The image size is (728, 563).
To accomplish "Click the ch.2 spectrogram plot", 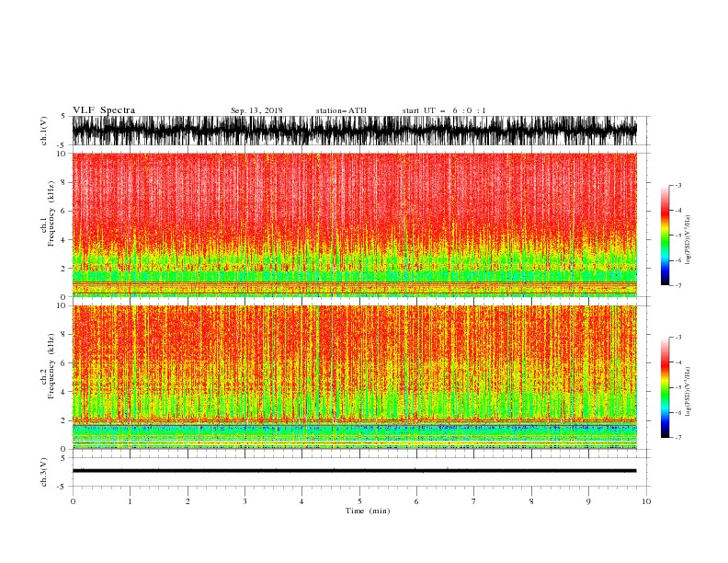I will tap(355, 377).
